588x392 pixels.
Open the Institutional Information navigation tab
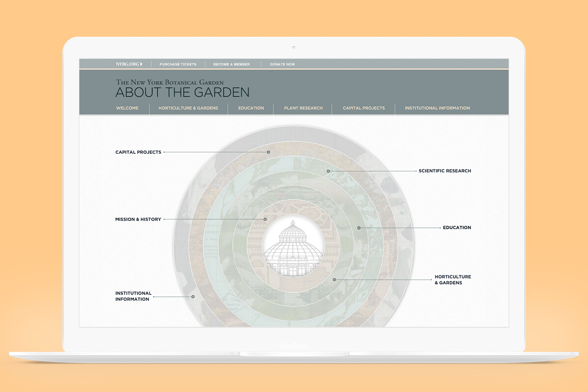[437, 108]
